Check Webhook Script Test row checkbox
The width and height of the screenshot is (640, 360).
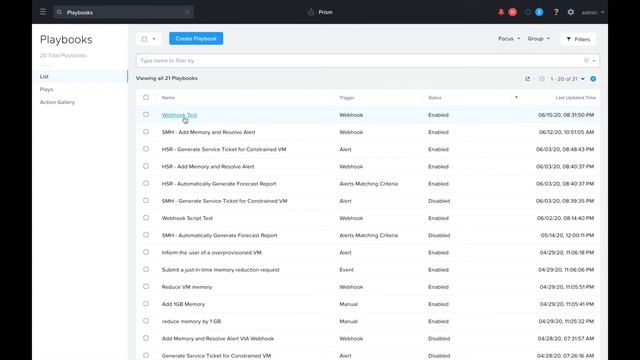[146, 218]
